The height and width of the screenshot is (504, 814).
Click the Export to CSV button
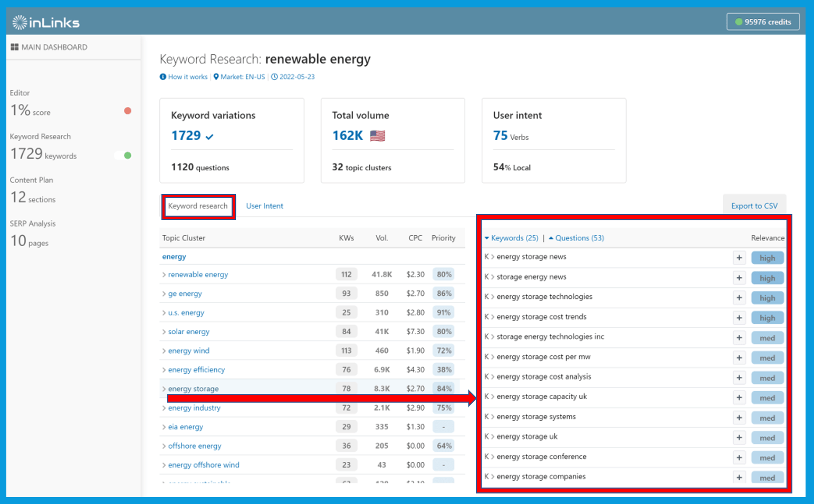pyautogui.click(x=754, y=206)
